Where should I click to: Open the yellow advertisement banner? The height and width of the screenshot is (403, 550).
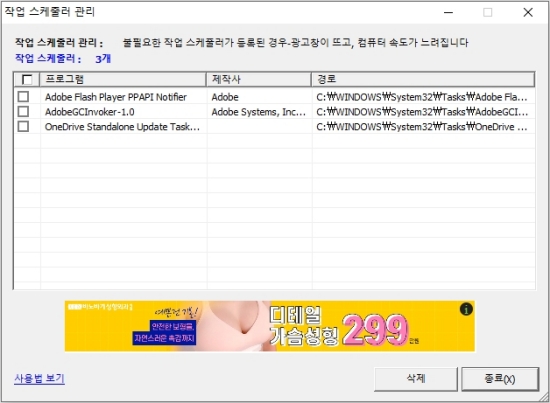click(x=269, y=326)
